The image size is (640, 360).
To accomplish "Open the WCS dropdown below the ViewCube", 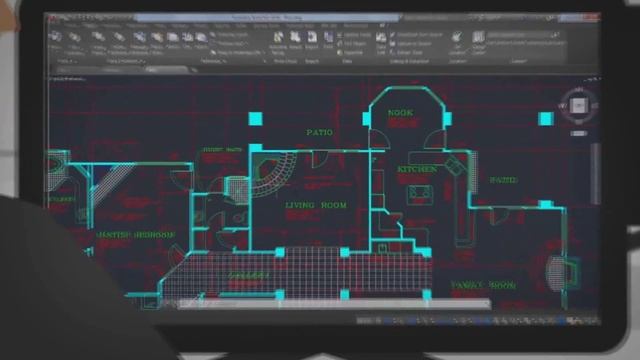I will 578,133.
